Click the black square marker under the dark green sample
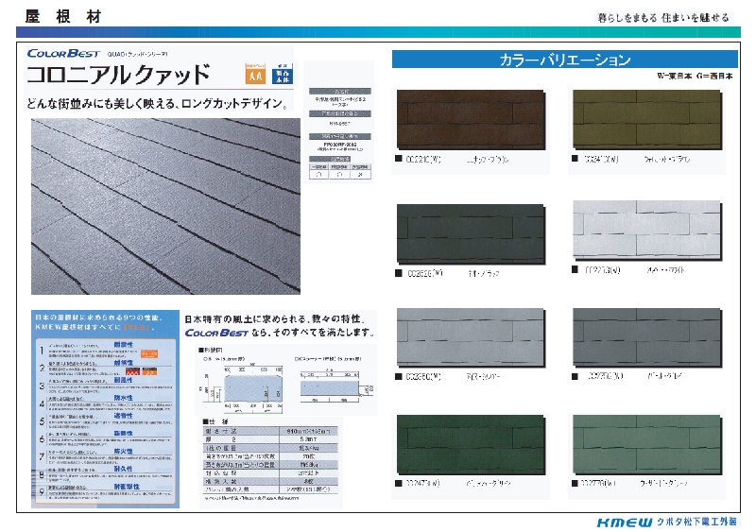Image resolution: width=756 pixels, height=532 pixels. pos(399,483)
